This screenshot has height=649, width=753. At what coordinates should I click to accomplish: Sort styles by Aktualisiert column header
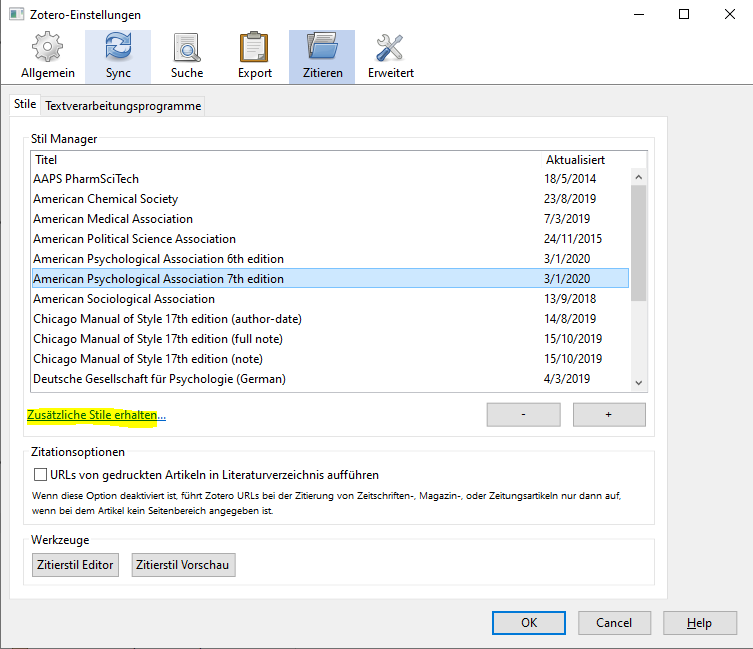point(594,159)
